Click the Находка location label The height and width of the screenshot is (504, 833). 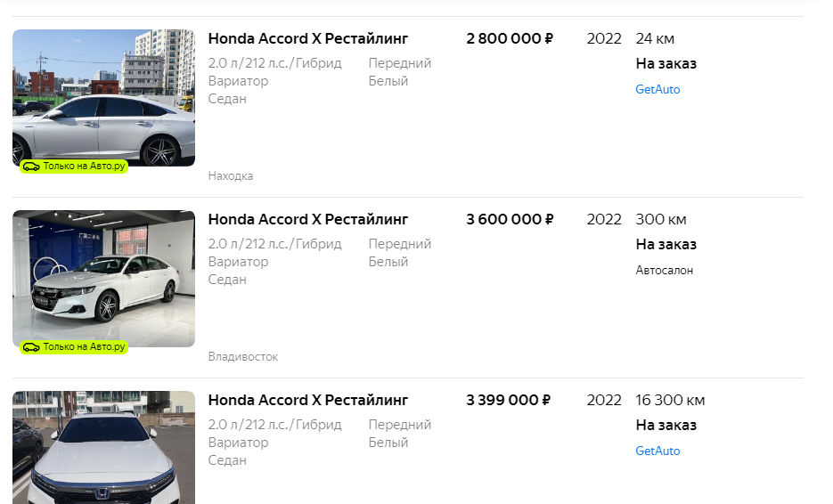click(231, 176)
